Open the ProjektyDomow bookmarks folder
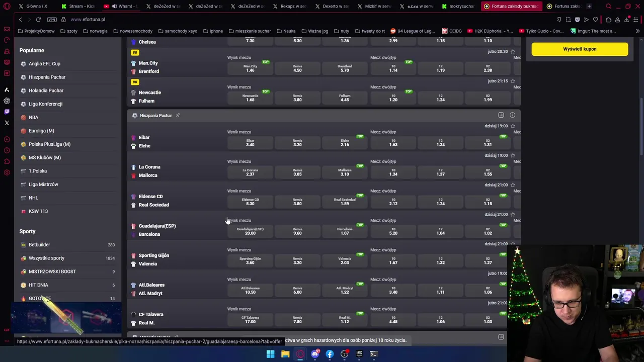Image resolution: width=644 pixels, height=362 pixels. (x=36, y=31)
